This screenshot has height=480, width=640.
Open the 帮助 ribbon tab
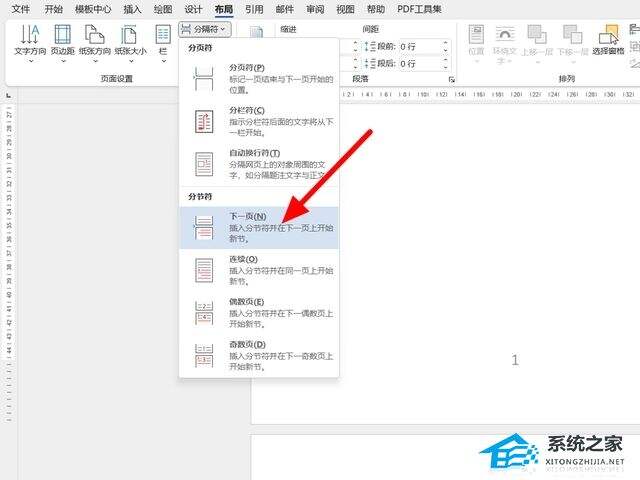pos(376,9)
